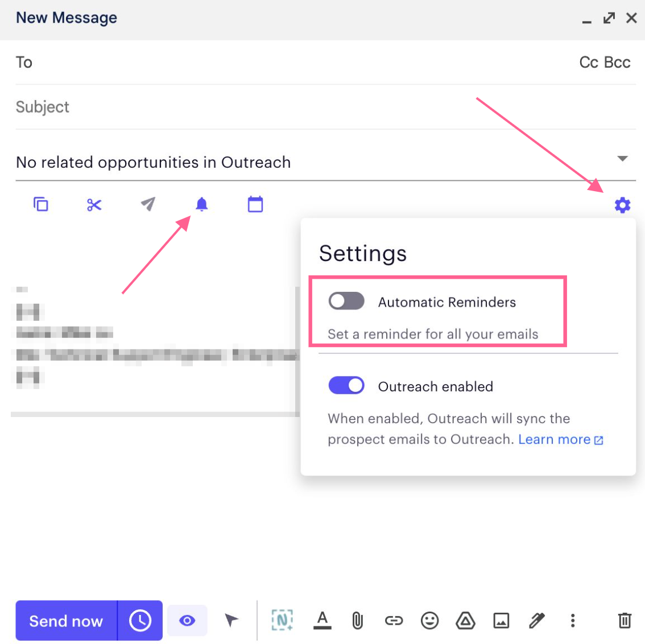This screenshot has height=644, width=645.
Task: Click the Send now button
Action: tap(66, 621)
